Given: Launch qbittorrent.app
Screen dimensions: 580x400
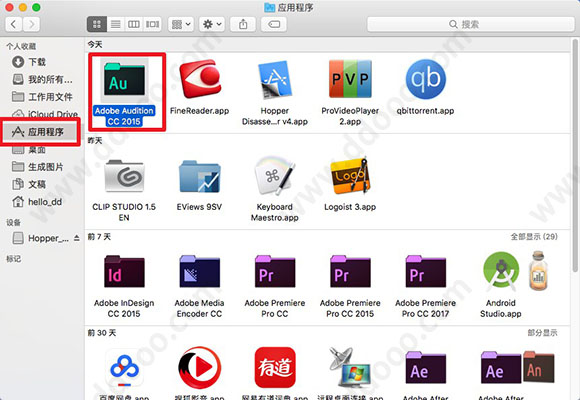Looking at the screenshot, I should point(425,79).
